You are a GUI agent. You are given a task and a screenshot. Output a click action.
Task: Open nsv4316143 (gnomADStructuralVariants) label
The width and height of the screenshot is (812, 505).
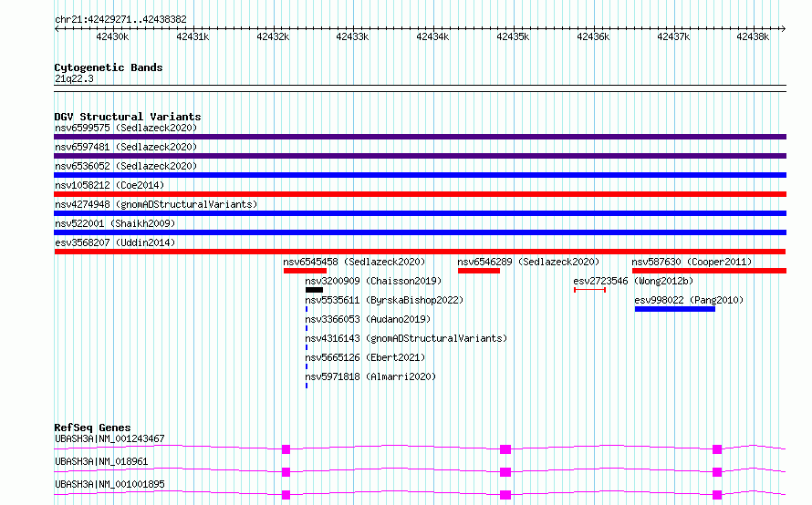click(x=406, y=338)
